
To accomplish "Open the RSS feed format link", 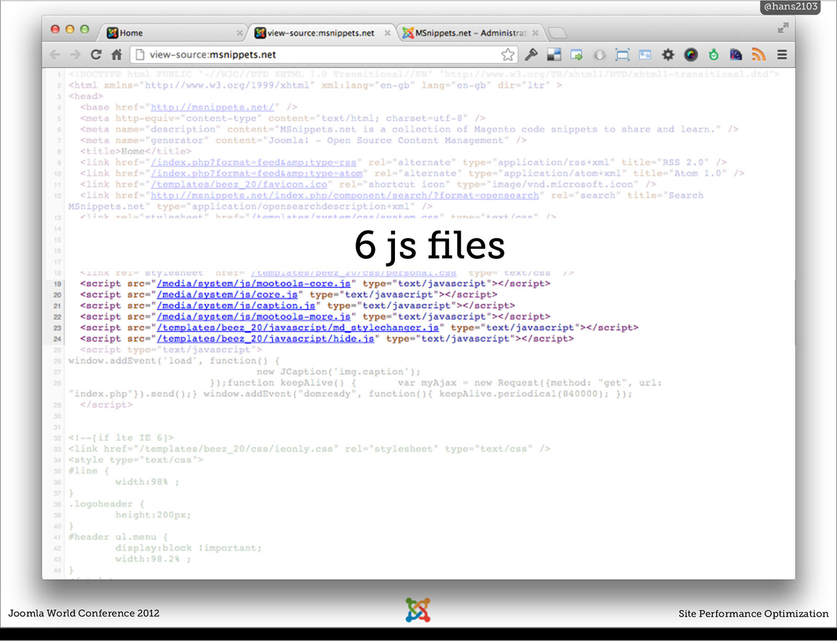I will [x=254, y=162].
